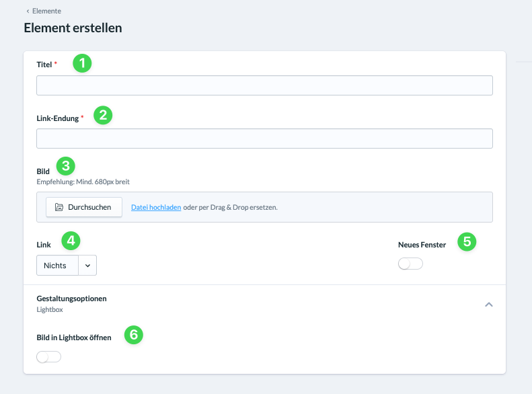The width and height of the screenshot is (532, 394).
Task: Click the green number 1 badge
Action: click(82, 63)
